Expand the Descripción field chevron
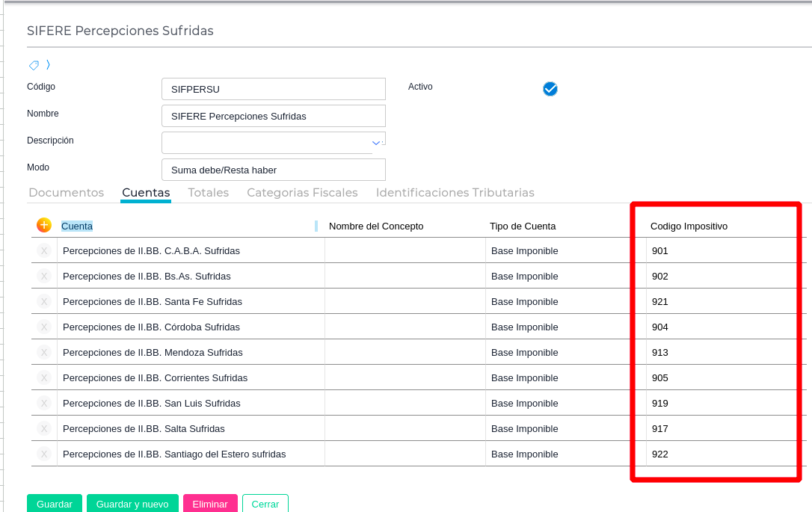 point(376,142)
